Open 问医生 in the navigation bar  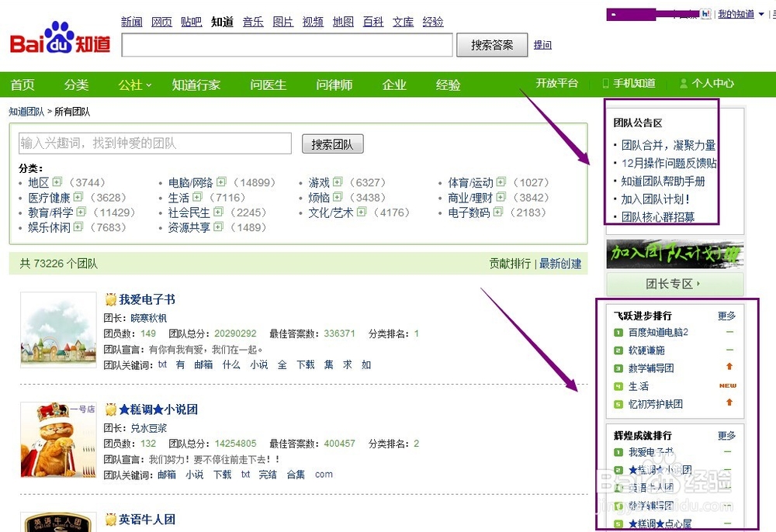click(x=268, y=85)
